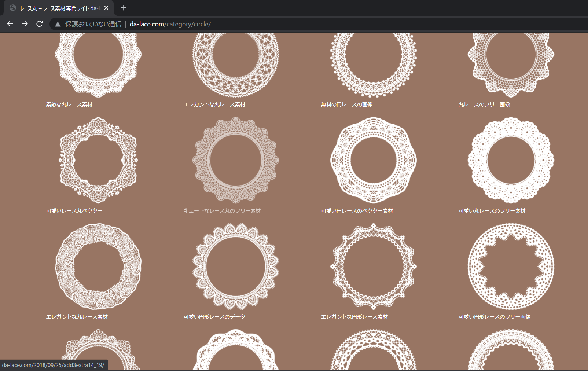Image resolution: width=588 pixels, height=371 pixels.
Task: Open the 無料の円レースの画像 link
Action: tap(347, 104)
